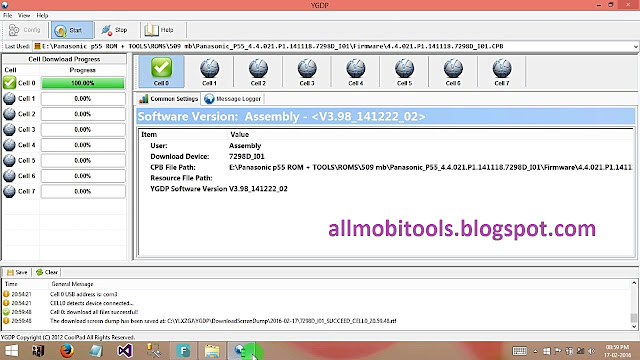Click Cell 6 globe icon in progress list
The height and width of the screenshot is (360, 640).
[9, 176]
